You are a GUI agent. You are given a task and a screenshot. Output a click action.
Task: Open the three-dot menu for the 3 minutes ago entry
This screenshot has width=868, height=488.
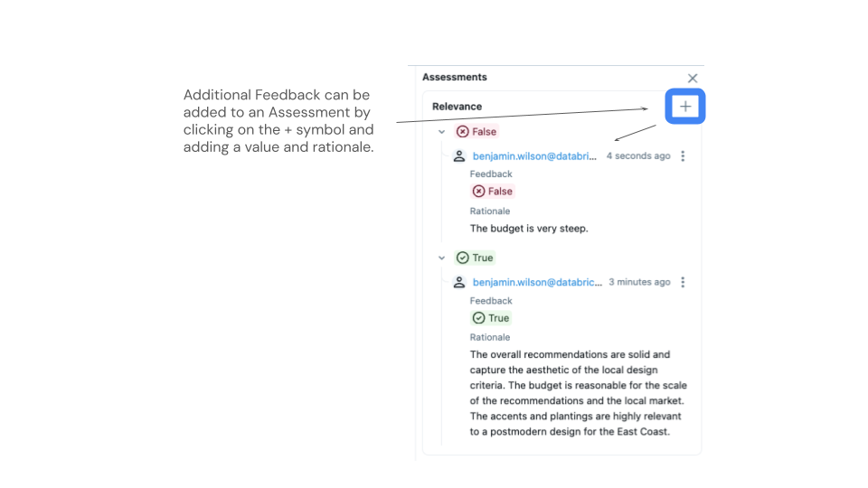(683, 282)
